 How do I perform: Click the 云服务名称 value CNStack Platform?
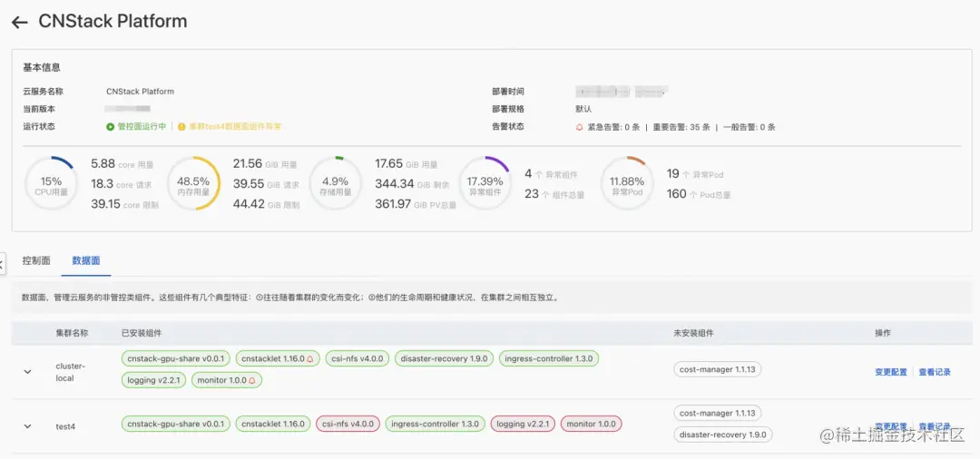click(140, 92)
